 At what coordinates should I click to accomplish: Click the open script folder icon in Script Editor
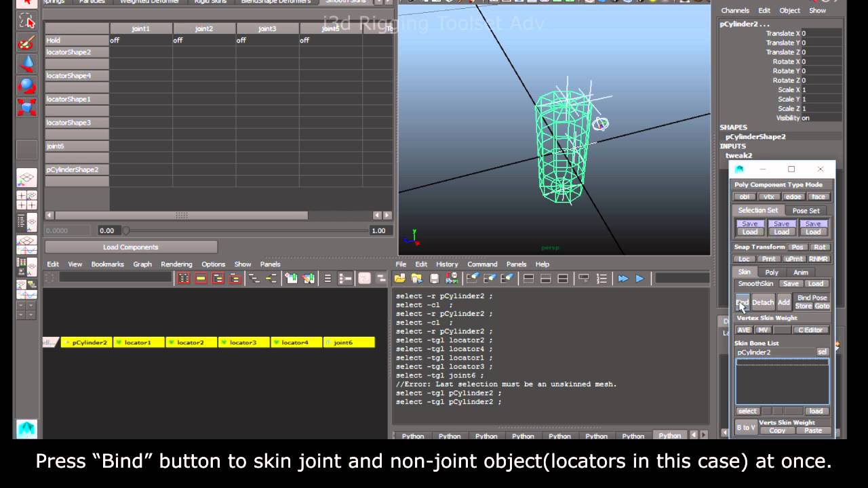pyautogui.click(x=400, y=278)
